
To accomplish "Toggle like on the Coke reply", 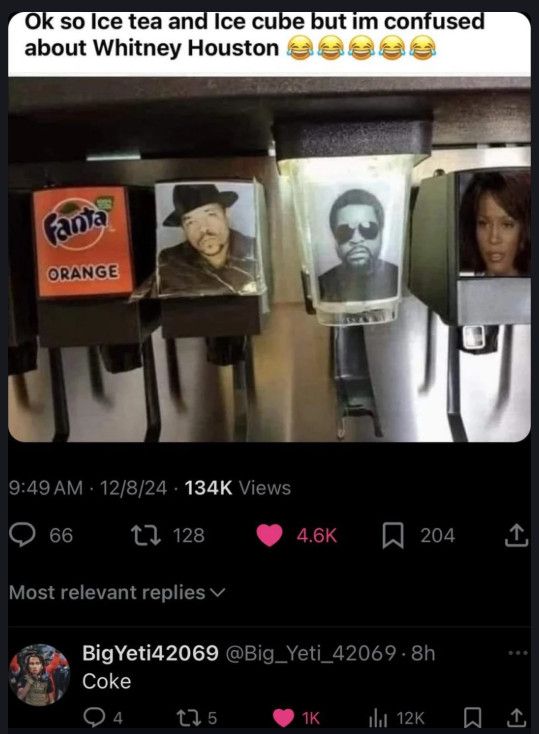I will point(283,717).
